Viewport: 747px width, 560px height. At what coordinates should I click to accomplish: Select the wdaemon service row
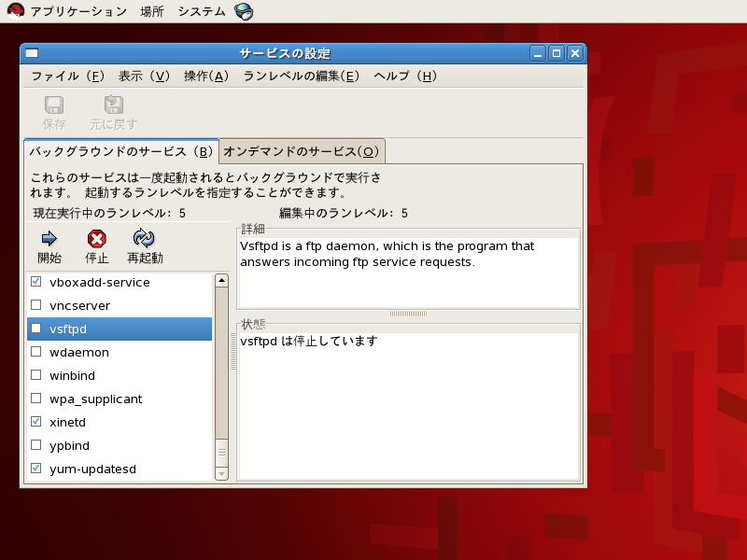120,352
